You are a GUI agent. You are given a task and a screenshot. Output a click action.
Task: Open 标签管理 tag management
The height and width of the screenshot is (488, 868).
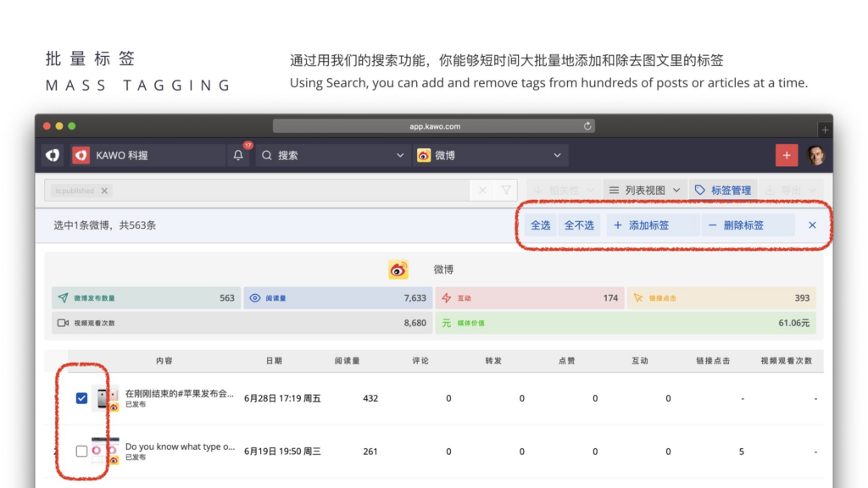point(723,191)
